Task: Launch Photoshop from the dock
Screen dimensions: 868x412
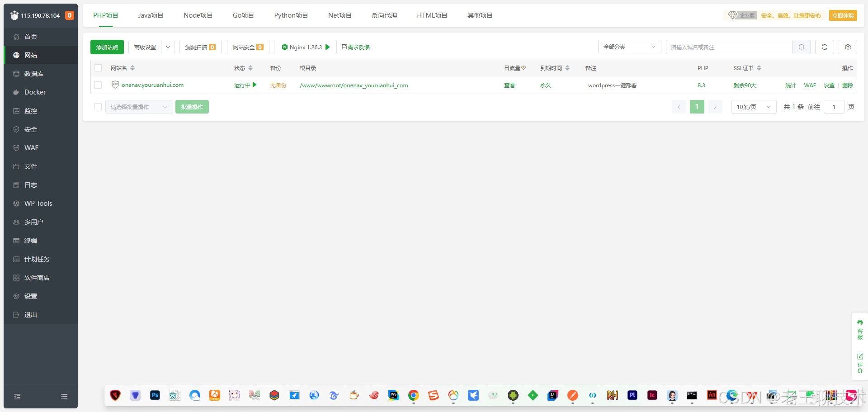Action: 155,395
